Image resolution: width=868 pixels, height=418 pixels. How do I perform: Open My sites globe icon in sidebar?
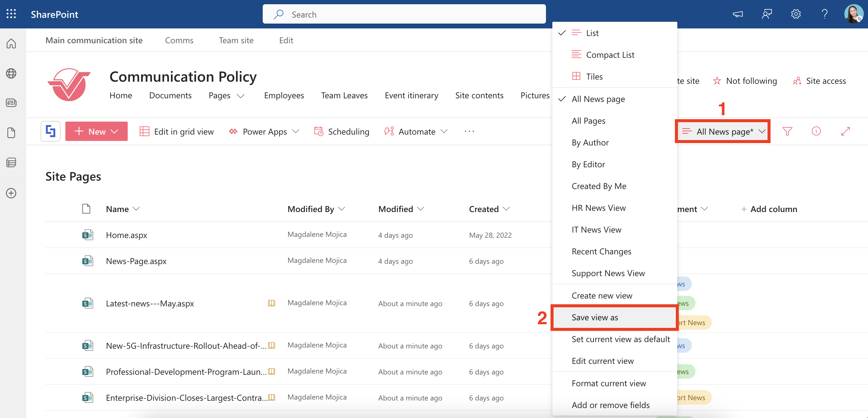(11, 73)
